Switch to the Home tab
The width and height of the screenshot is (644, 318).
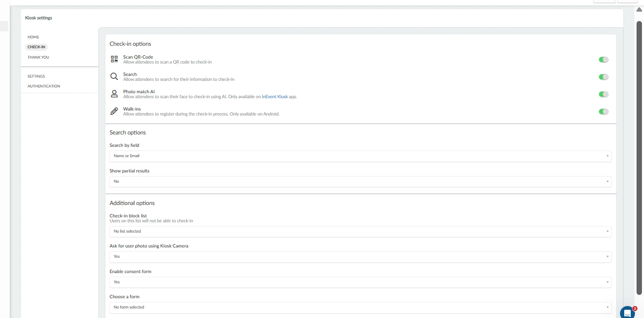coord(33,37)
